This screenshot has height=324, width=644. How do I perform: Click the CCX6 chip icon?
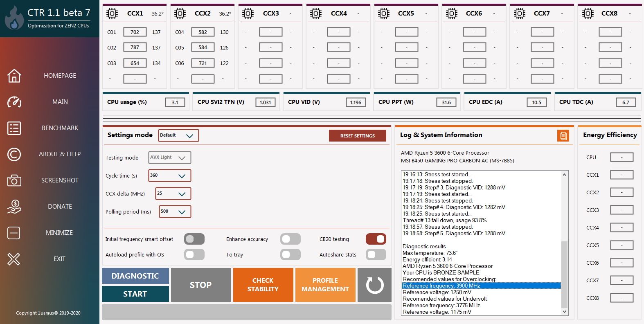[x=451, y=13]
